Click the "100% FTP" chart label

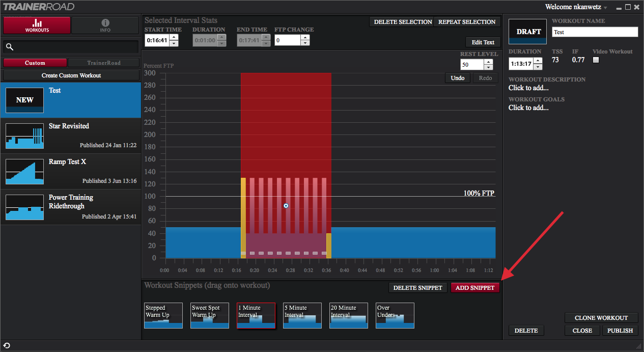click(x=479, y=193)
